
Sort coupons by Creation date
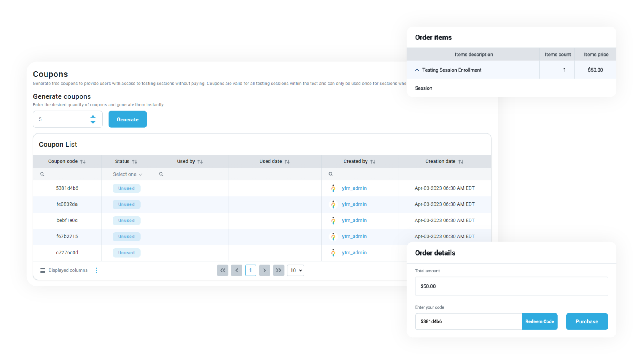click(x=461, y=162)
